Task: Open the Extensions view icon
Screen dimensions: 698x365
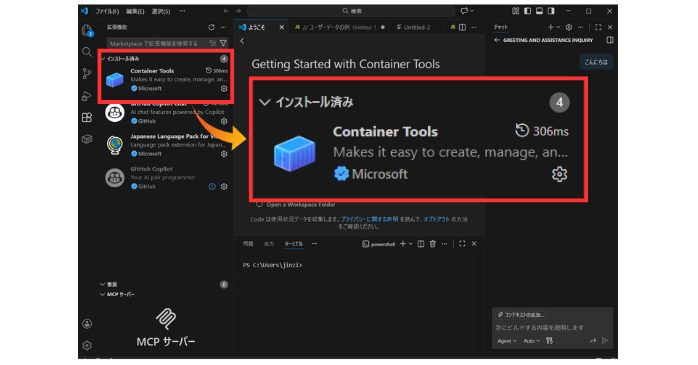Action: pos(87,117)
